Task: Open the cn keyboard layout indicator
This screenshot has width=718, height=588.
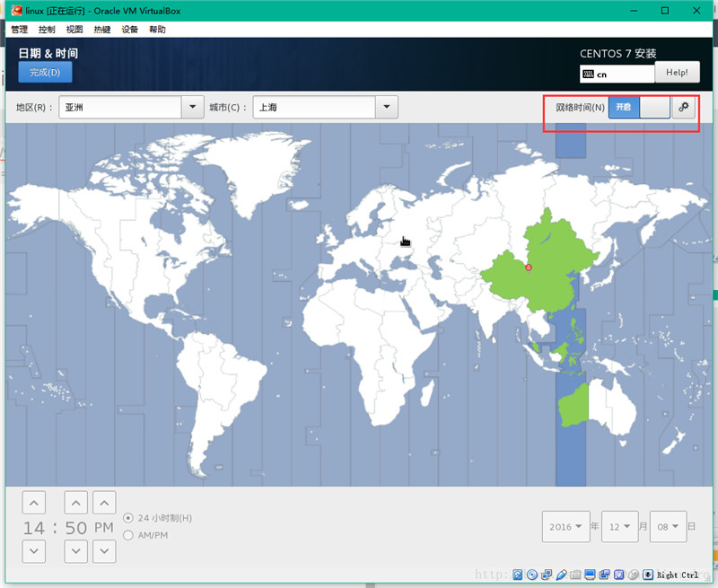Action: 617,75
